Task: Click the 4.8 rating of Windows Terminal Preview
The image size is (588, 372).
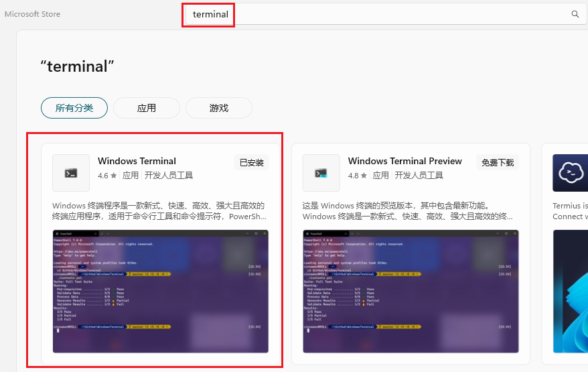Action: [x=358, y=176]
